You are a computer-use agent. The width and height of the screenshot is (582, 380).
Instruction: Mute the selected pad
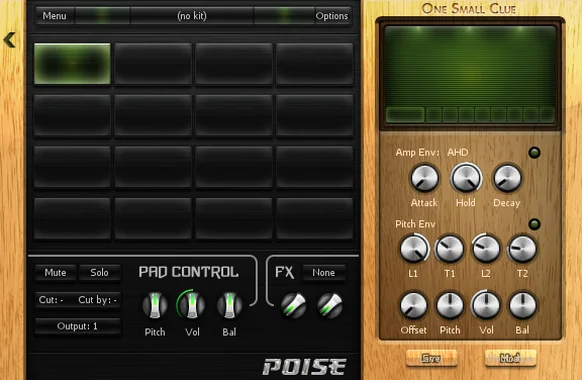point(56,272)
